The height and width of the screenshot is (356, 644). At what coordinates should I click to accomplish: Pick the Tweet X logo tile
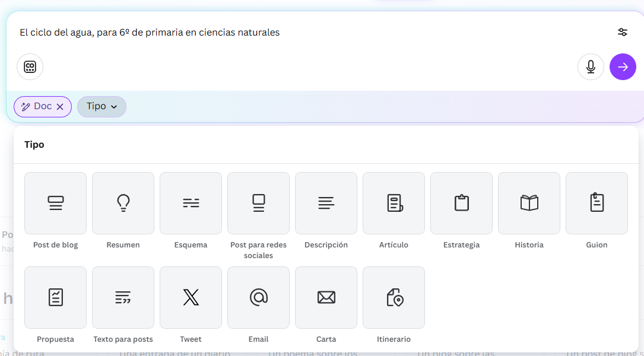click(191, 297)
